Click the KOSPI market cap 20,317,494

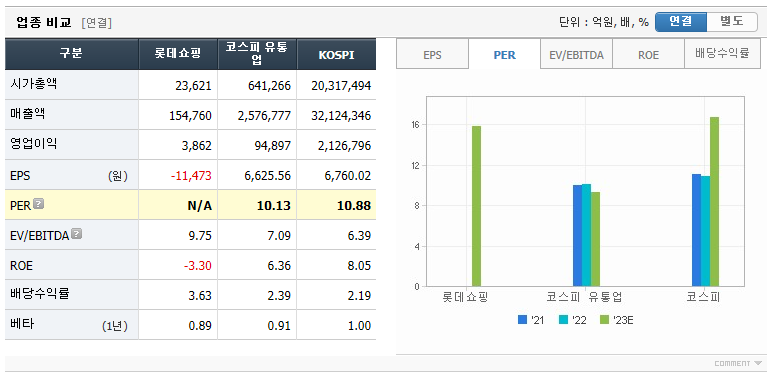click(x=341, y=86)
